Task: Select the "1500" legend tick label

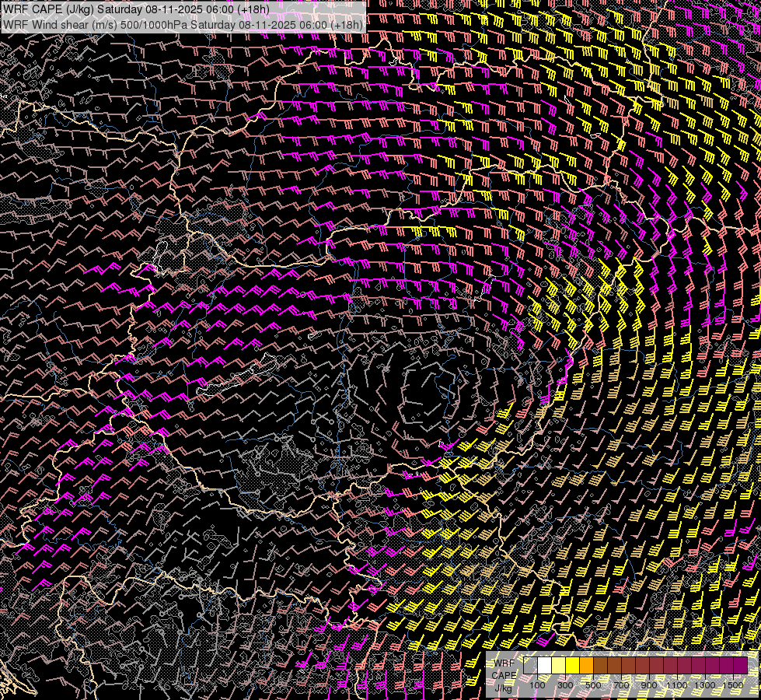Action: pos(733,685)
